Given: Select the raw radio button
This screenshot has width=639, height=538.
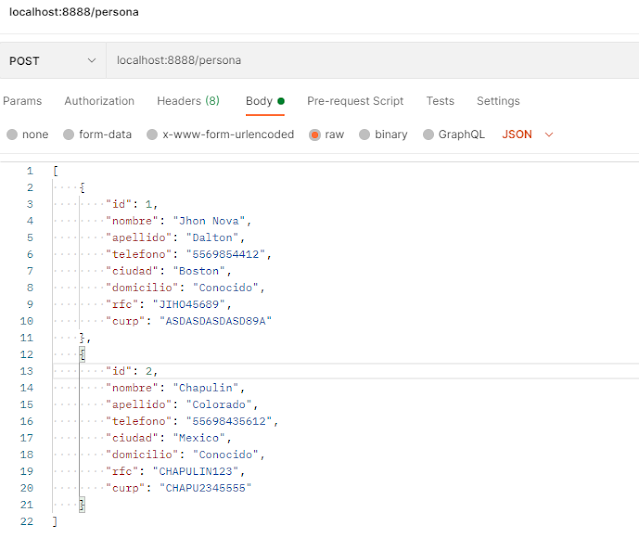Looking at the screenshot, I should click(315, 134).
